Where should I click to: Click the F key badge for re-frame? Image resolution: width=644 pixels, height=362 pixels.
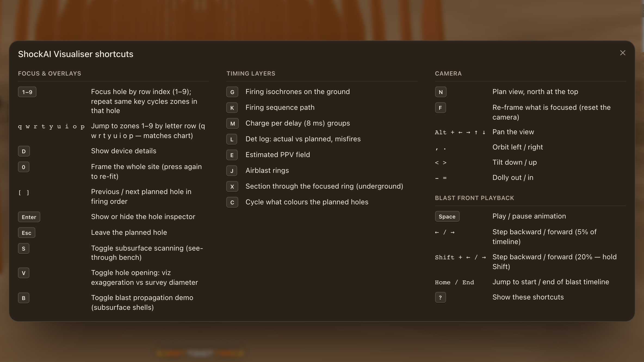(x=441, y=108)
